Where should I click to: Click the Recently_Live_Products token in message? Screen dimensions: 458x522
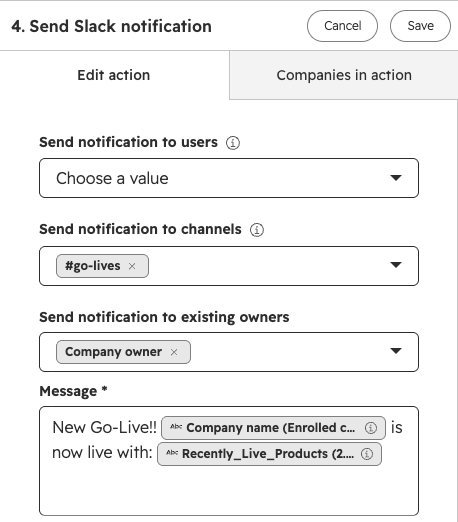[x=268, y=454]
